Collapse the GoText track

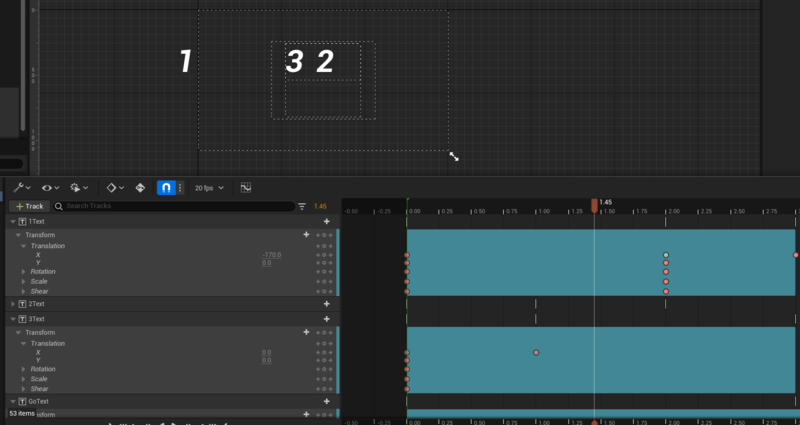pyautogui.click(x=13, y=402)
